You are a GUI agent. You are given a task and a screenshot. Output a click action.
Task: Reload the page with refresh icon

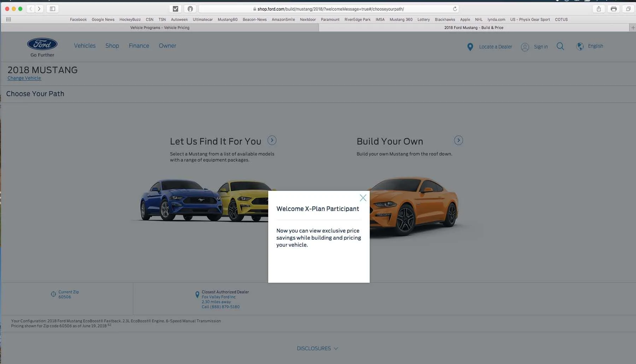[455, 9]
